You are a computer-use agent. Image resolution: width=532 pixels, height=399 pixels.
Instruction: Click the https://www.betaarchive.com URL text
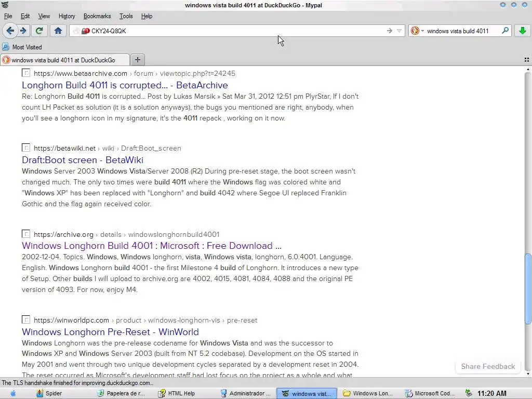pyautogui.click(x=81, y=73)
